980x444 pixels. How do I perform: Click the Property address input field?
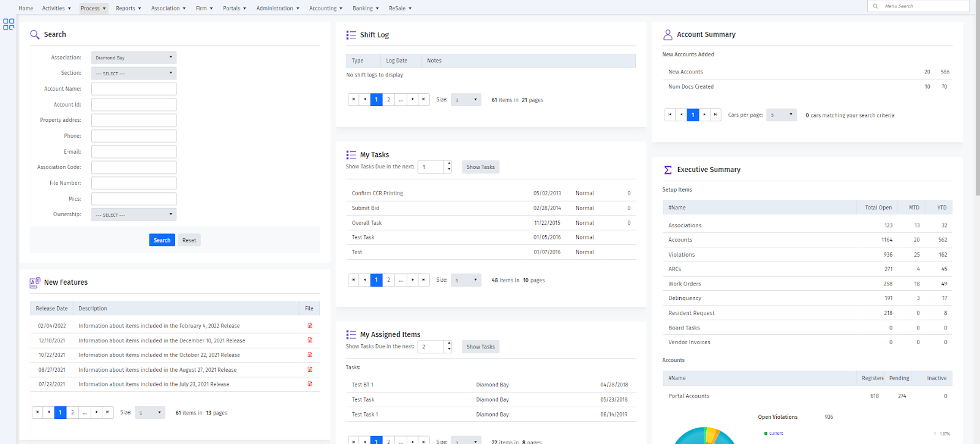(134, 120)
